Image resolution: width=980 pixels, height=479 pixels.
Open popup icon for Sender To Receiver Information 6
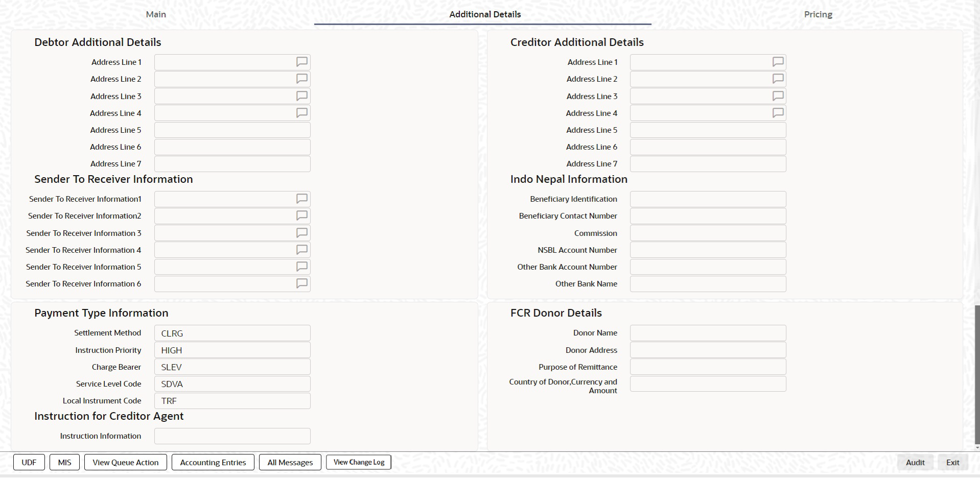pos(302,283)
